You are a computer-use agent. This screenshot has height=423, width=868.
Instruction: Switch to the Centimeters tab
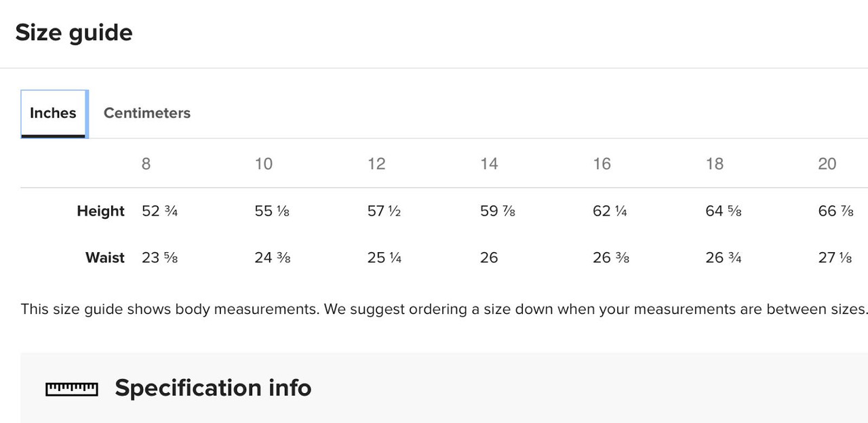[x=146, y=113]
